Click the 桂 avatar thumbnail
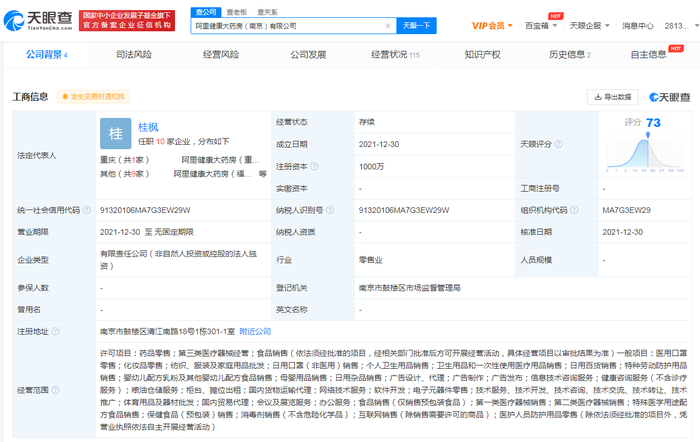This screenshot has height=442, width=700. 116,133
